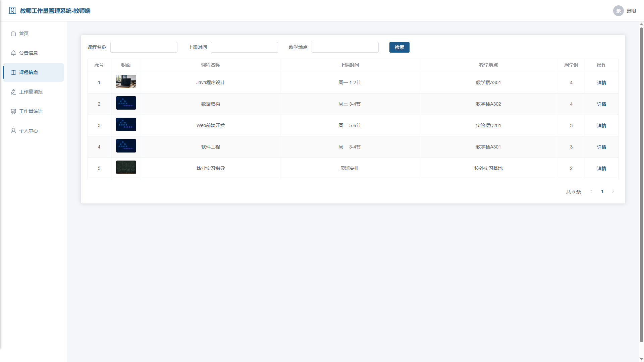The width and height of the screenshot is (644, 362).
Task: Focus the 上课时间 search input
Action: (245, 47)
